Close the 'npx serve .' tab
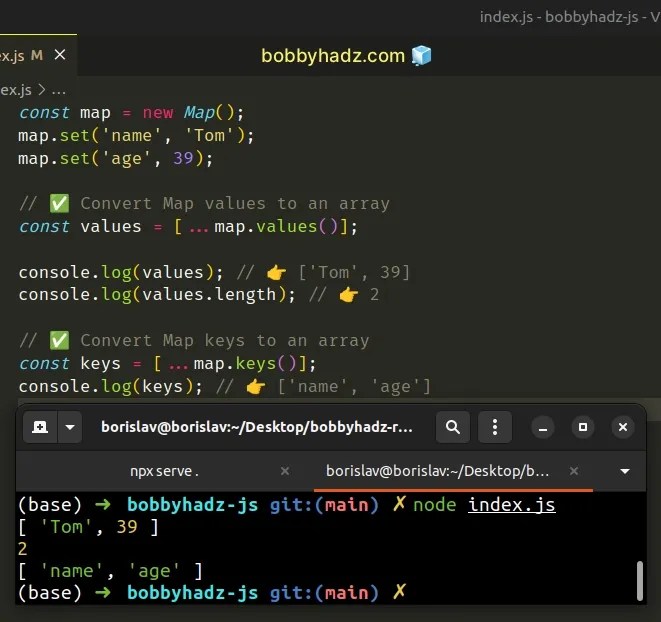This screenshot has height=622, width=661. [285, 471]
